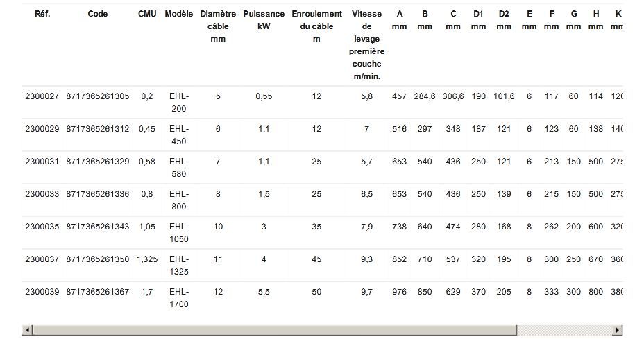Screen dimensions: 644x339
Task: Click code 8717365261350
Action: (98, 259)
